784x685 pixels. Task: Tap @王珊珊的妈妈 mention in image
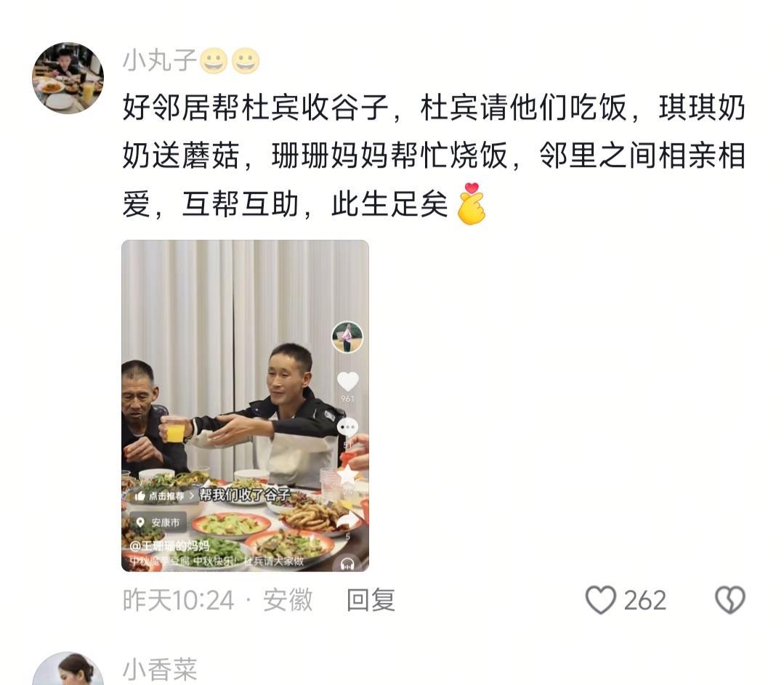click(x=169, y=546)
